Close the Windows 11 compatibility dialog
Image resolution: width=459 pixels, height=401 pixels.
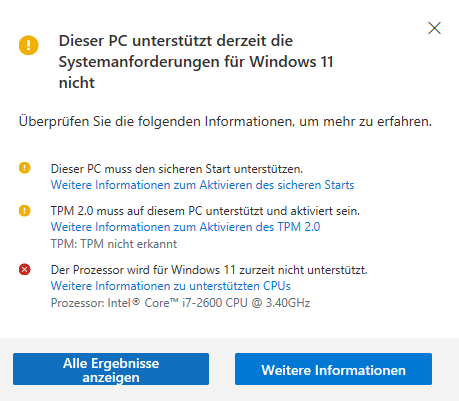coord(434,28)
